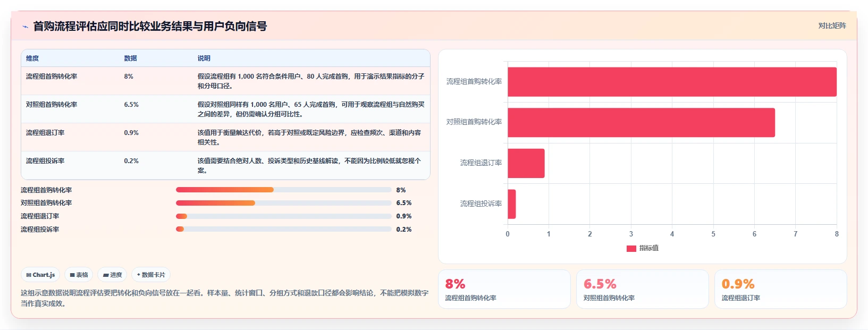
Task: Click the 指标值 legend label
Action: [x=648, y=248]
